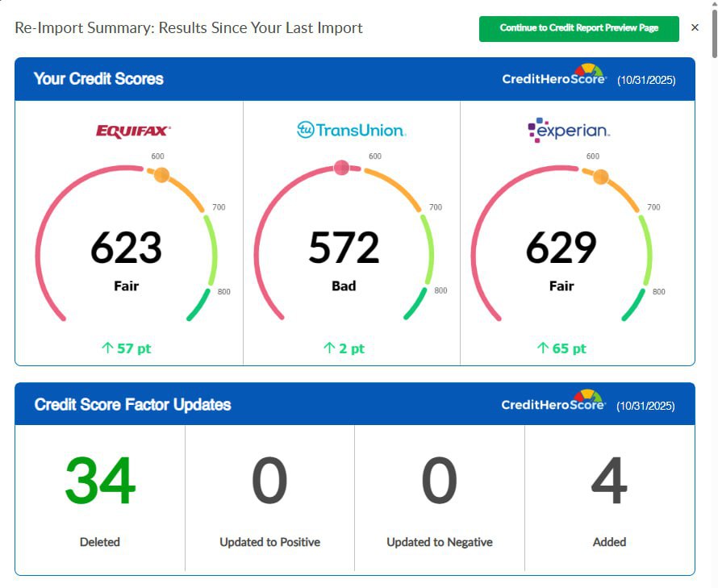The width and height of the screenshot is (718, 588).
Task: Close the Re-Import Summary dialog
Action: pos(695,27)
